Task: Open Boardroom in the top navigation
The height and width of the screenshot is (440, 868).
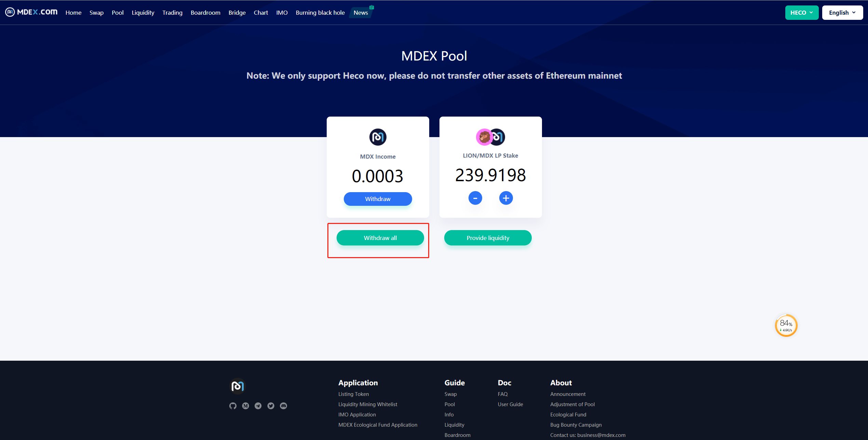Action: pos(205,13)
